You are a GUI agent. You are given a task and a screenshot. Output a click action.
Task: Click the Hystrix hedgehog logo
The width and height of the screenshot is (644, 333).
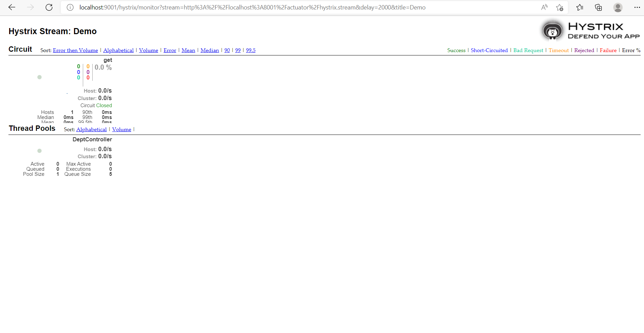click(x=552, y=30)
